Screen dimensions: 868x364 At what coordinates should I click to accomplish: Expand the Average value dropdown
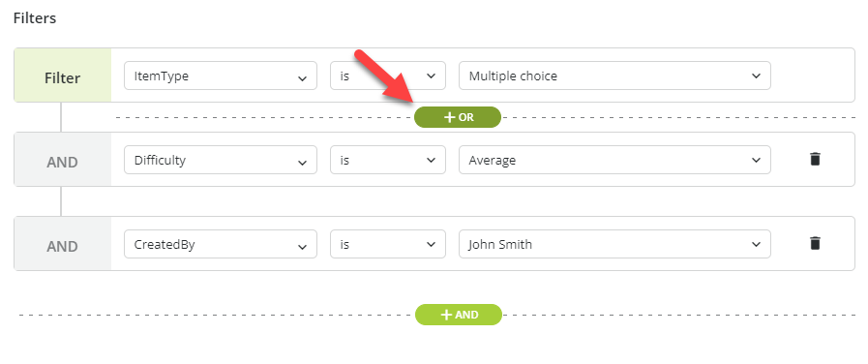614,160
